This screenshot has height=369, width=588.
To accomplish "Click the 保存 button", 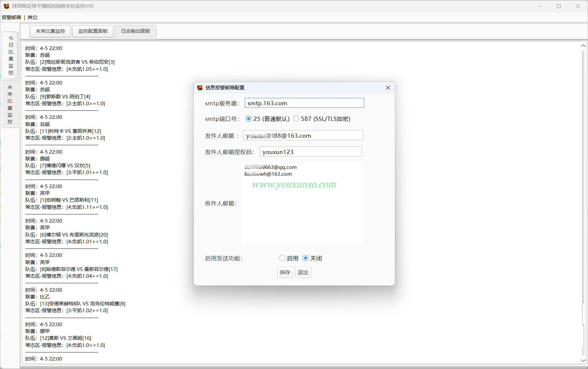I will [x=285, y=272].
